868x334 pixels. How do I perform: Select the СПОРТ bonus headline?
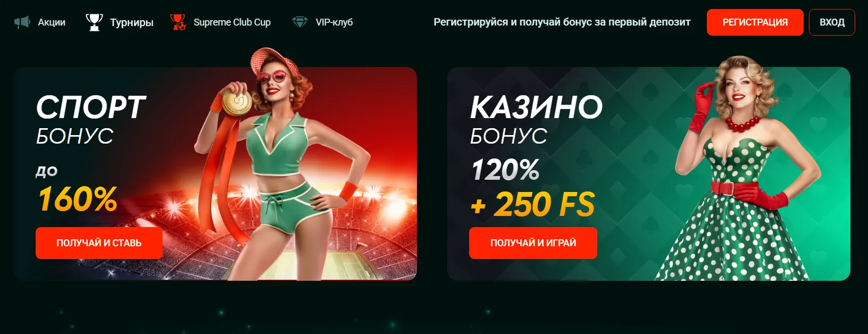coord(90,107)
